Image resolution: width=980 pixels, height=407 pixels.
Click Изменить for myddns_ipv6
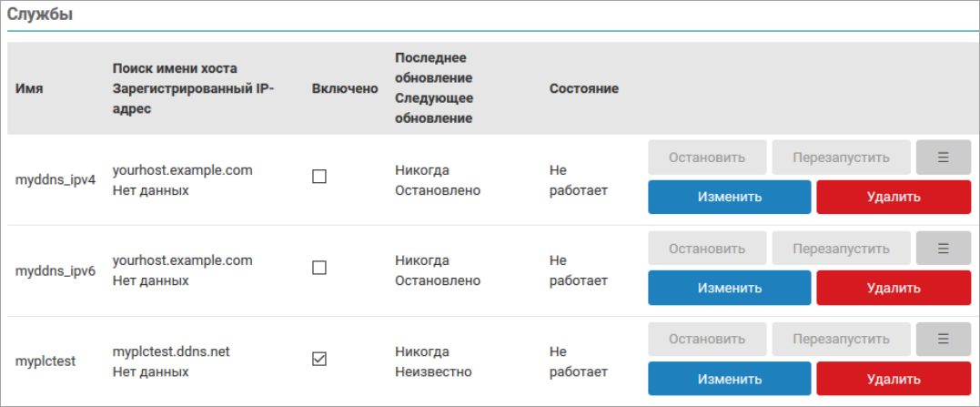point(729,288)
